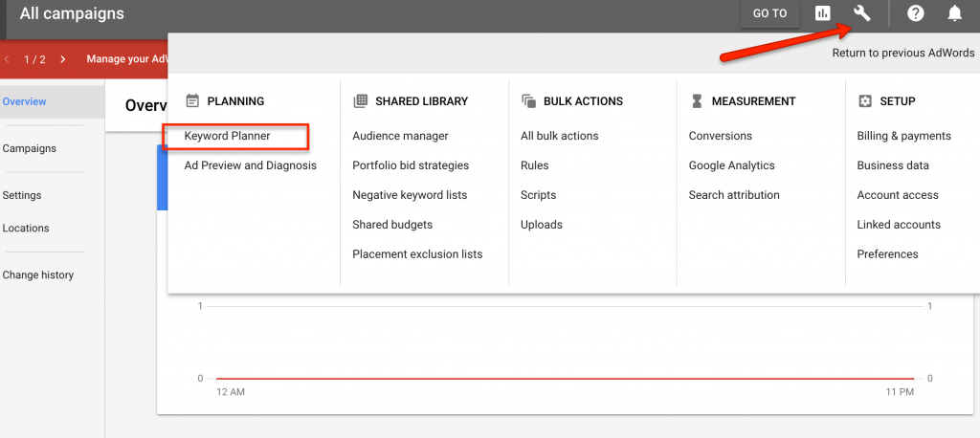Click the SHARED LIBRARY column header
The width and height of the screenshot is (980, 438).
(x=422, y=101)
